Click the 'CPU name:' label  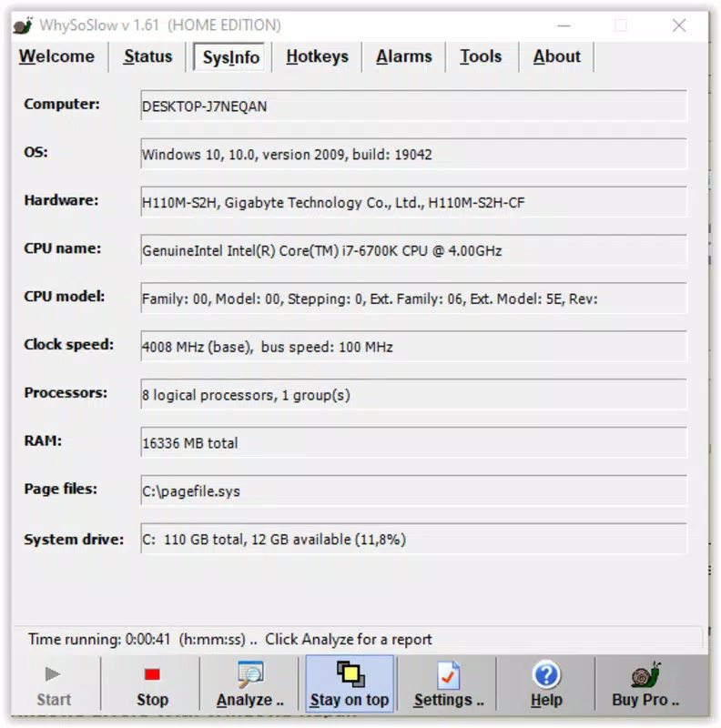click(x=62, y=248)
